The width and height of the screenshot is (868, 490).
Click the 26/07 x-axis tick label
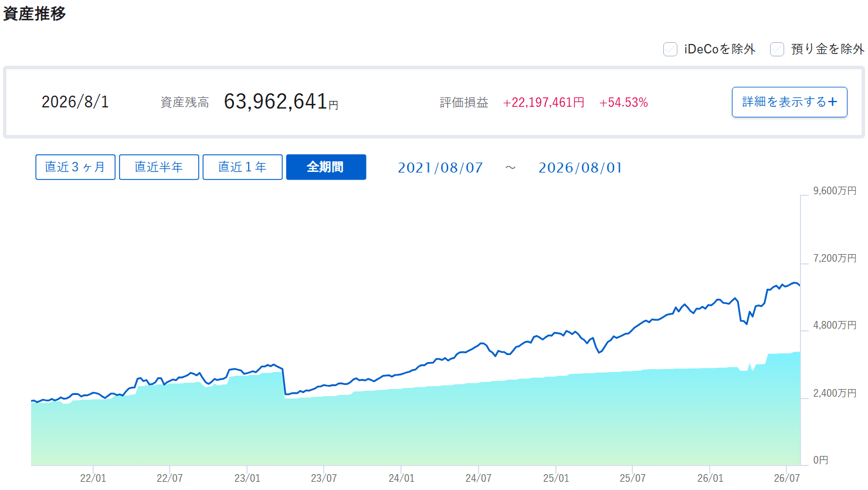(x=786, y=478)
